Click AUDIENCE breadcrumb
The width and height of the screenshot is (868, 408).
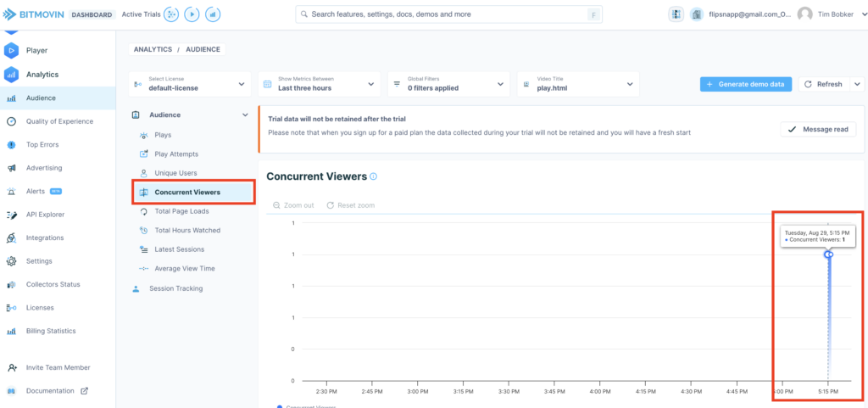coord(203,49)
